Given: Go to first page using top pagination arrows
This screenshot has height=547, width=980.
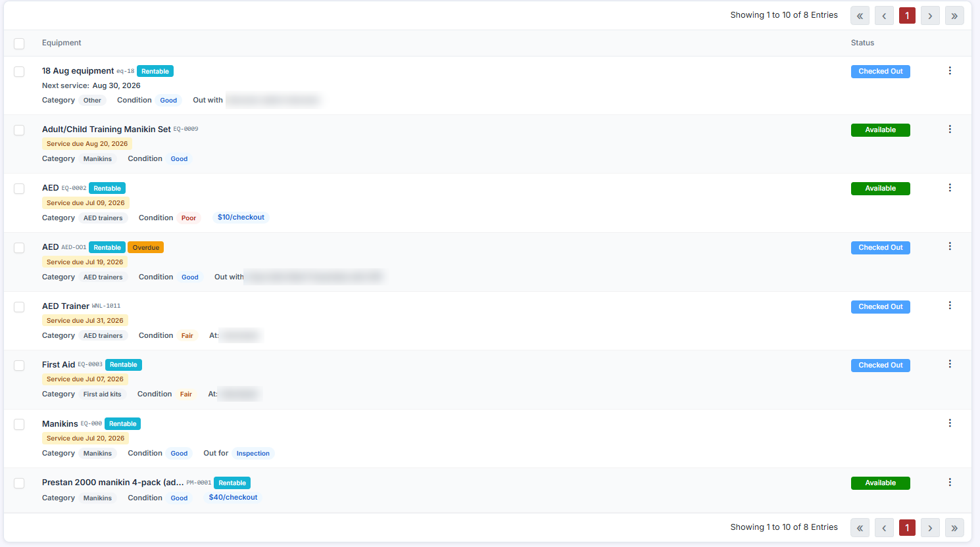Looking at the screenshot, I should (860, 16).
